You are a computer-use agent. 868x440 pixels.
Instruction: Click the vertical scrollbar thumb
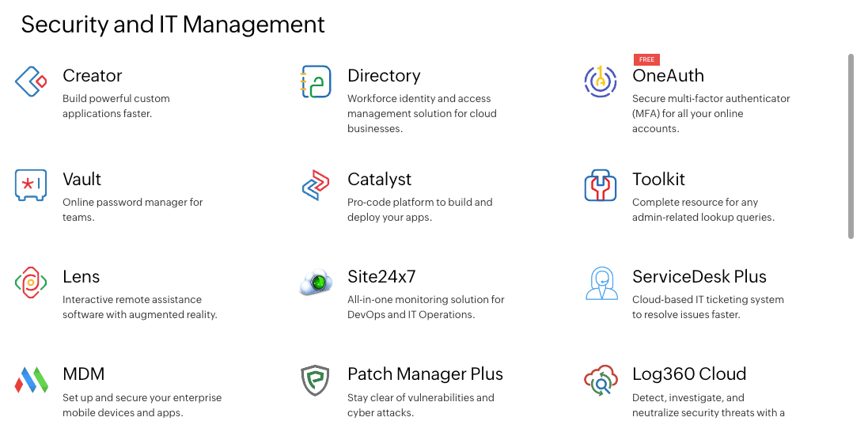851,146
